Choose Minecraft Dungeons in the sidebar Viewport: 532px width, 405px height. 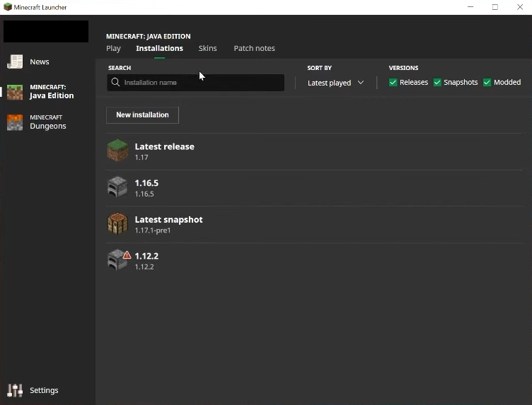(x=48, y=122)
